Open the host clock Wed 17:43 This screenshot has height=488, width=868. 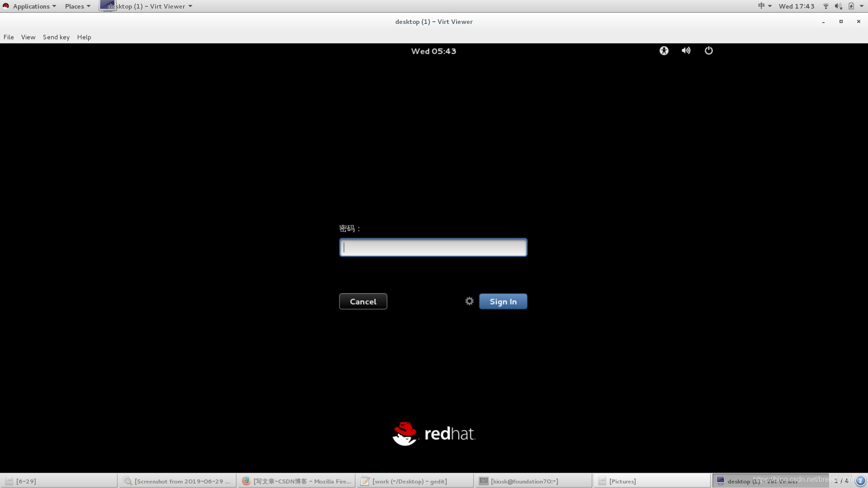click(x=797, y=6)
